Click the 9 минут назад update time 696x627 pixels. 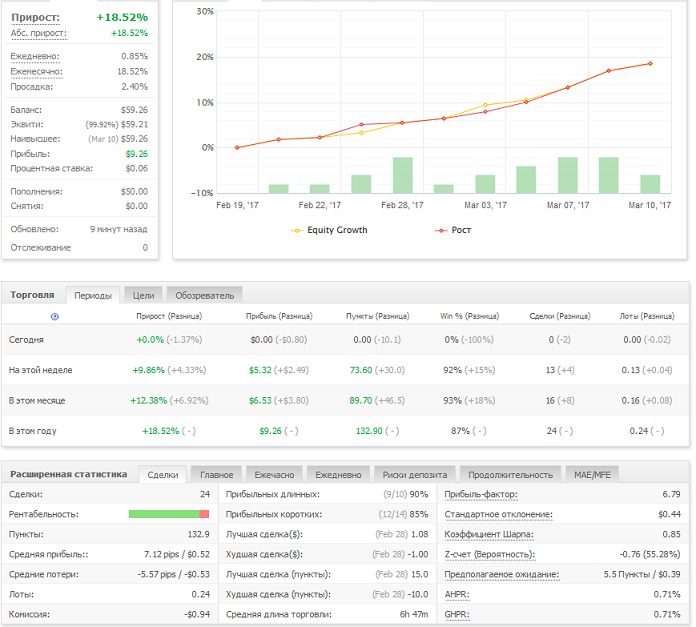click(x=119, y=229)
